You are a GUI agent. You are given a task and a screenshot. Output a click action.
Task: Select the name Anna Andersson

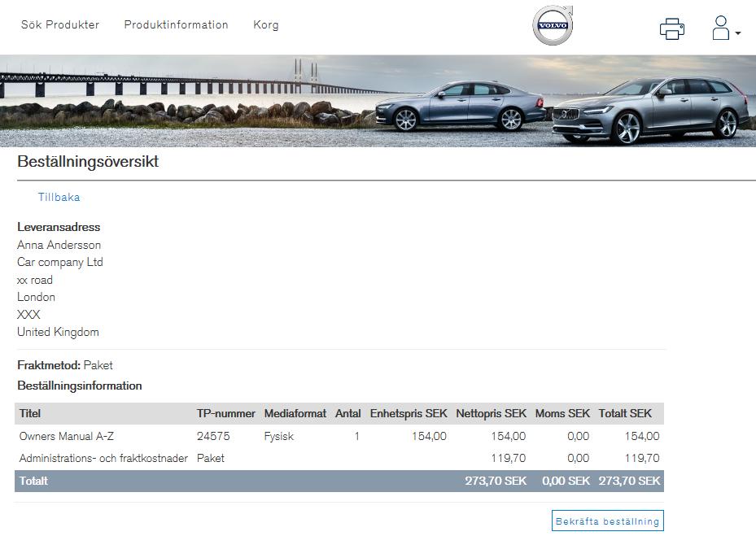click(x=59, y=245)
